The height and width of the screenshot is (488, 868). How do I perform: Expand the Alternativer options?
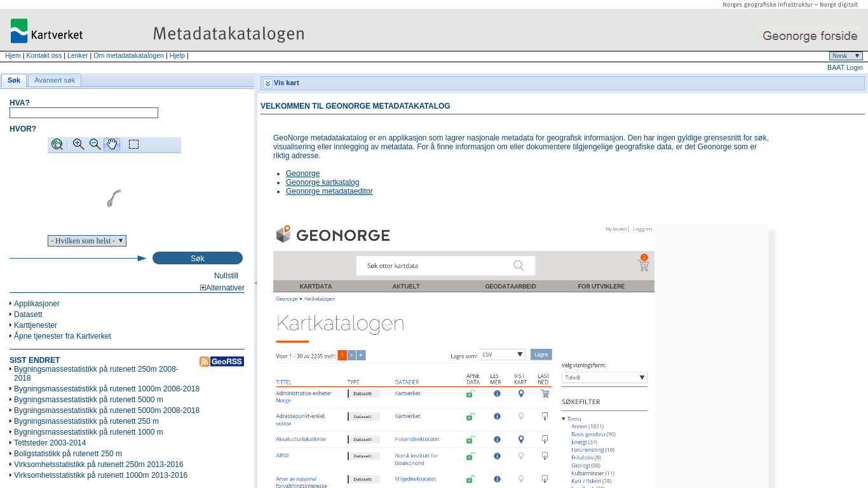click(222, 288)
